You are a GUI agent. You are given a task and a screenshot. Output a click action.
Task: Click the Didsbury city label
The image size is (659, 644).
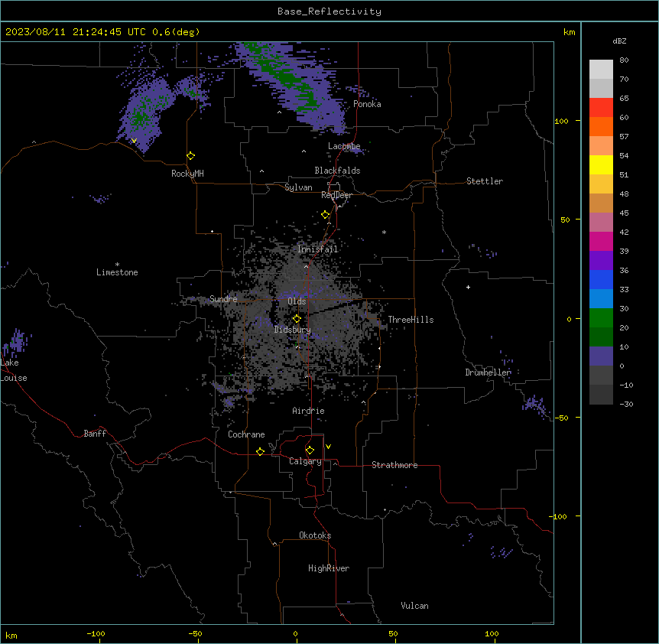[x=293, y=330]
